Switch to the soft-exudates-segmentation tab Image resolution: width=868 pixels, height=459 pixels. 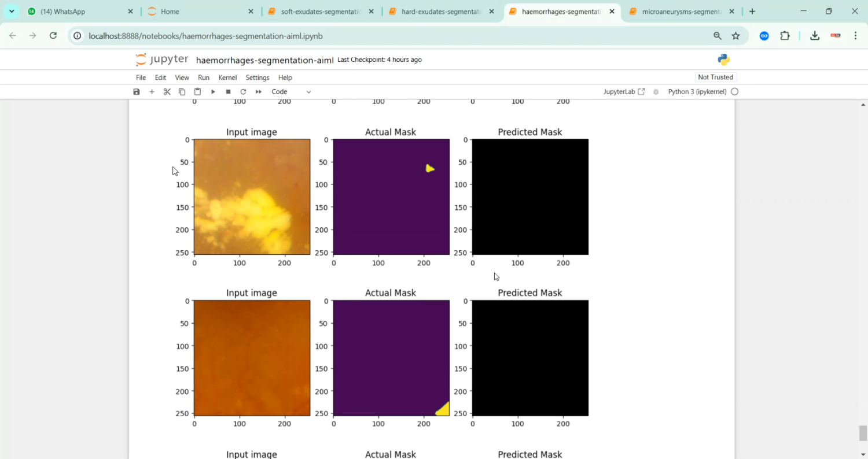(x=318, y=11)
